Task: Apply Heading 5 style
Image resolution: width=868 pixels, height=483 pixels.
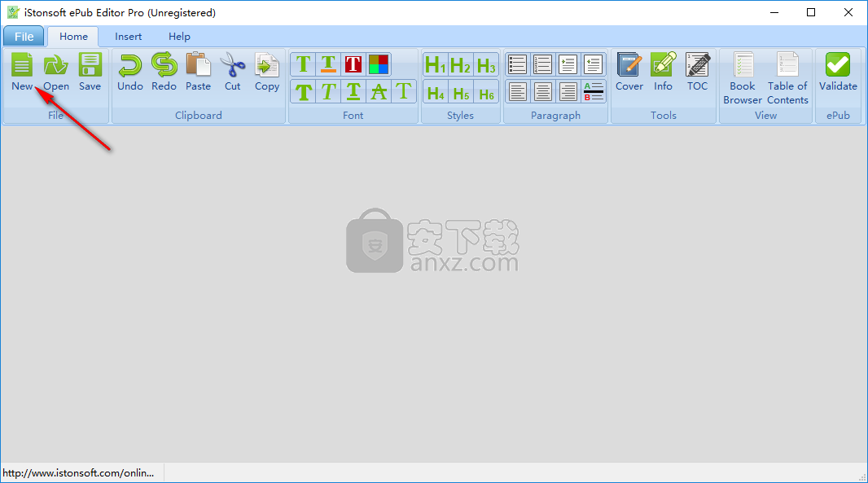Action: coord(461,93)
